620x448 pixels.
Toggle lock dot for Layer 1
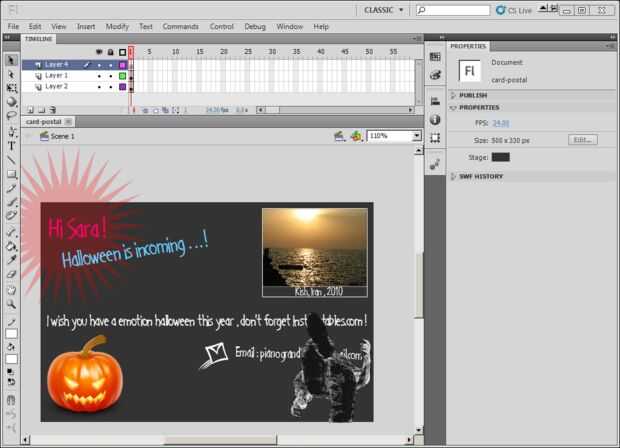point(111,76)
